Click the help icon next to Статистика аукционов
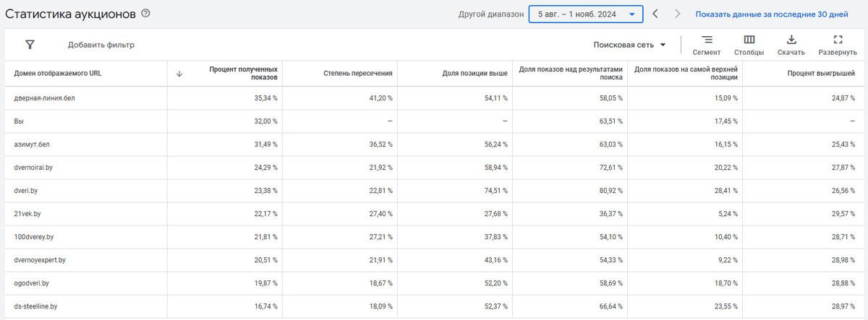 tap(146, 13)
